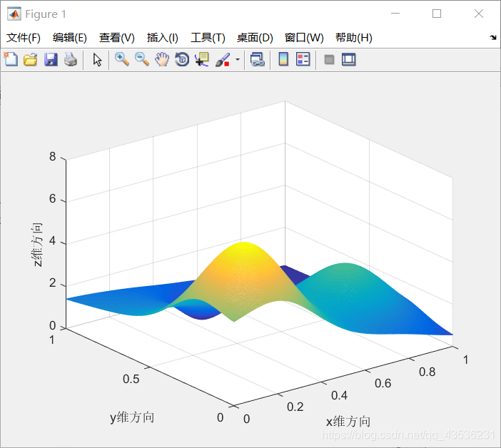The height and width of the screenshot is (448, 501).
Task: Click the x-axis tick label 0.6
Action: [383, 384]
